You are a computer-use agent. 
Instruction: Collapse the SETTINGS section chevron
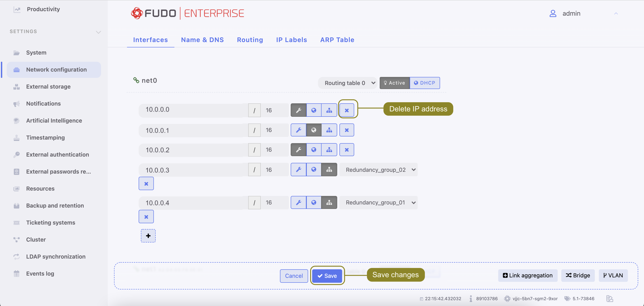tap(98, 32)
